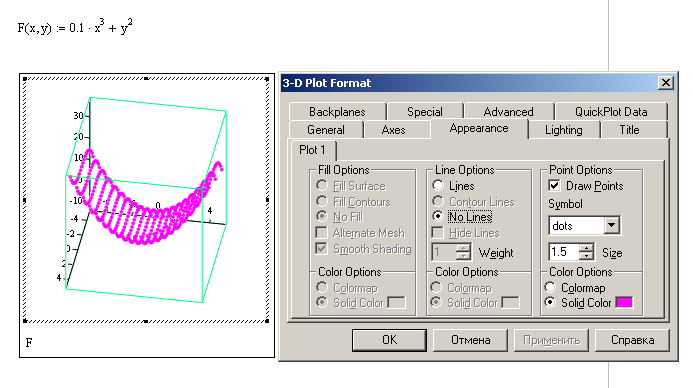Select Colormap under Line Color Options
The height and width of the screenshot is (388, 693).
[x=436, y=288]
